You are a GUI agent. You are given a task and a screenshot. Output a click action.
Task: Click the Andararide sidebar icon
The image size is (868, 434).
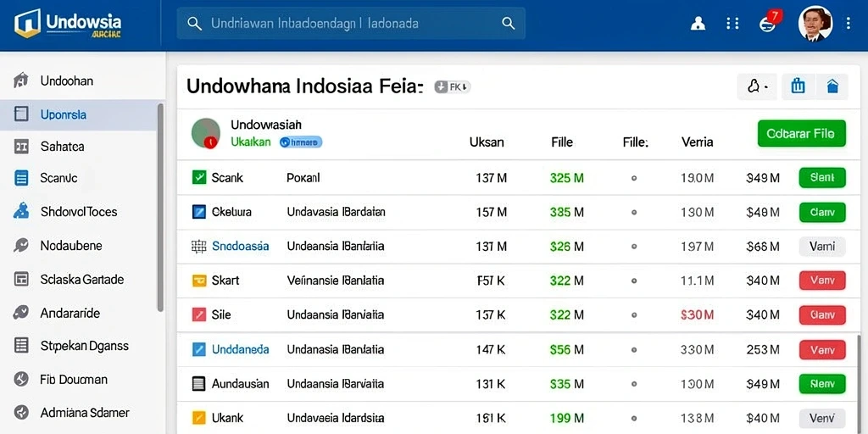tap(21, 313)
